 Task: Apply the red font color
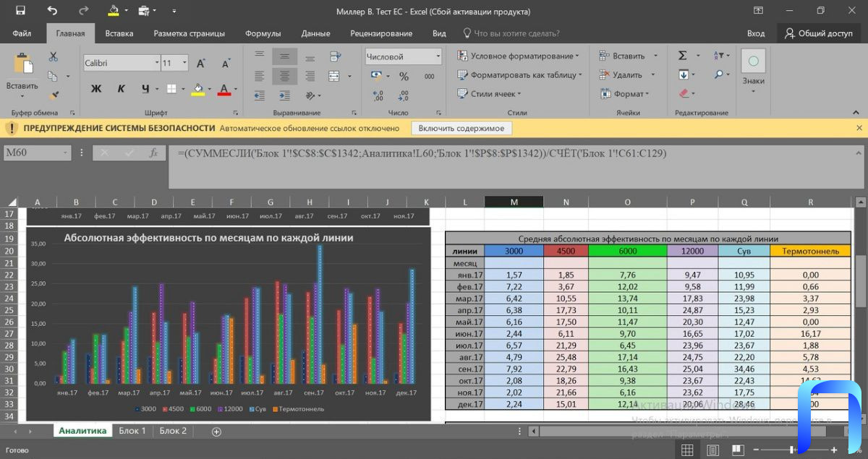coord(224,89)
